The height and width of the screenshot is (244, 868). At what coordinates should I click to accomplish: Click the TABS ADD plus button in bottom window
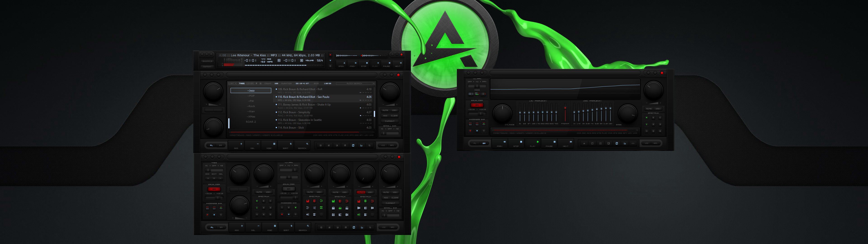click(208, 178)
